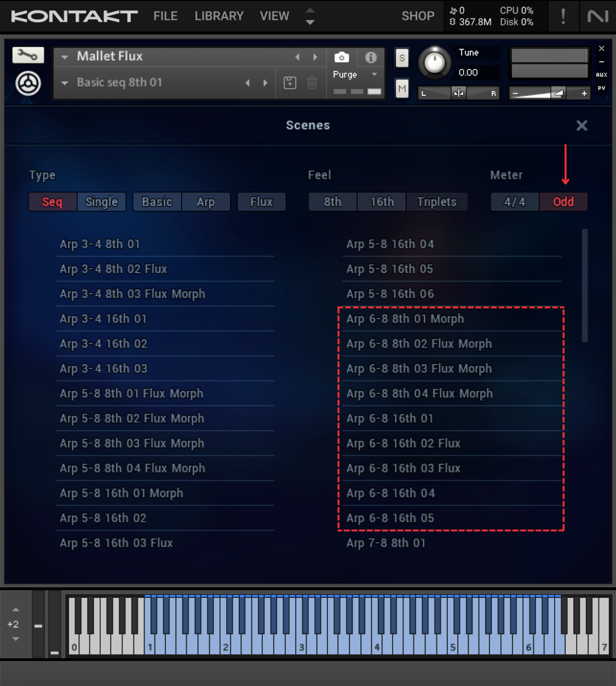Select the Arp 6-8 8th 01 Morph scene
Viewport: 616px width, 686px height.
405,319
